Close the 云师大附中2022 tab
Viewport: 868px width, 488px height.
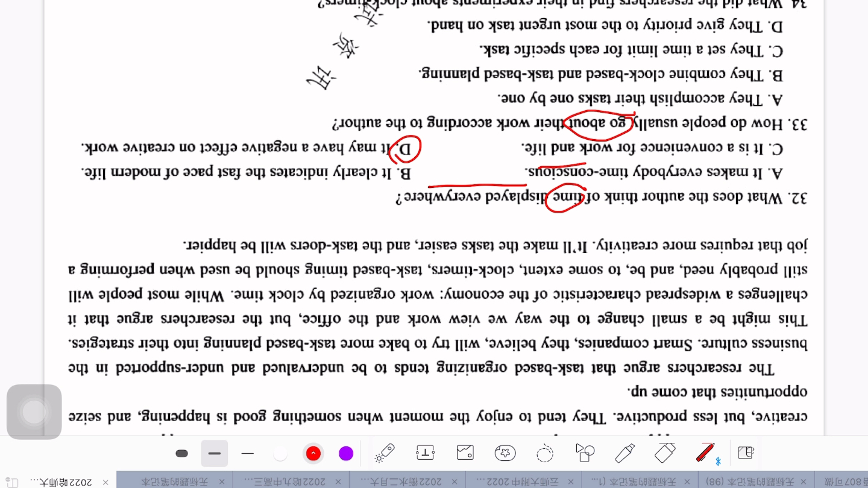[x=571, y=482]
